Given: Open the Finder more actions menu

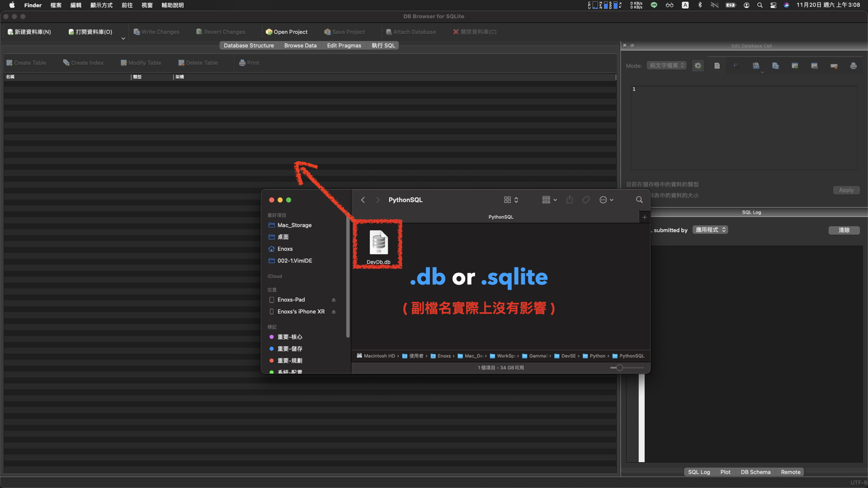Looking at the screenshot, I should [606, 200].
